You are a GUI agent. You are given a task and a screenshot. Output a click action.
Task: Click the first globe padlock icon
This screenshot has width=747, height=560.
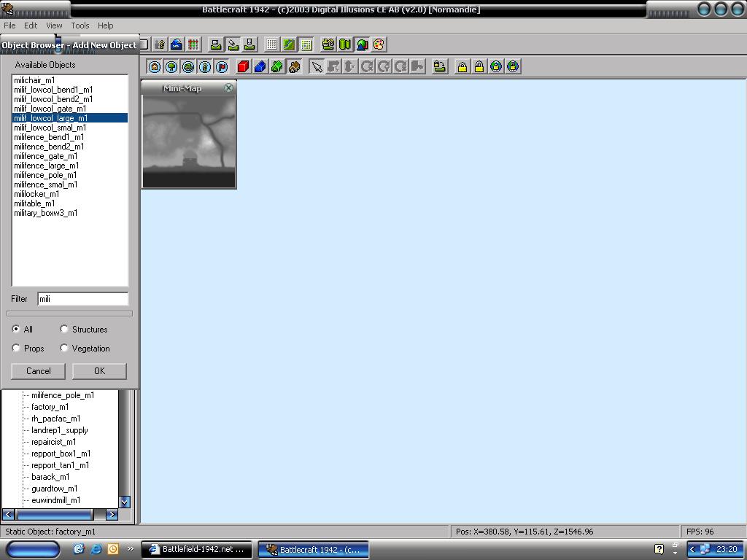(x=496, y=66)
